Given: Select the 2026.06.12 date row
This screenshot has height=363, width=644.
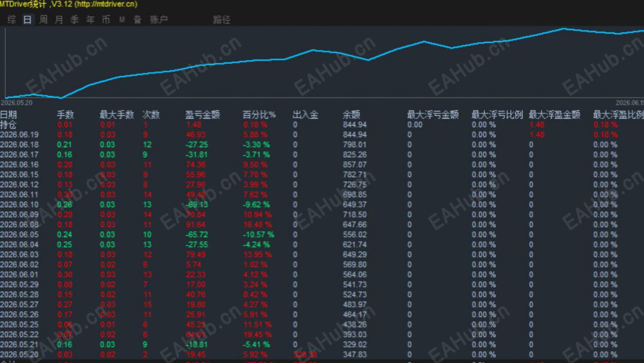Looking at the screenshot, I should [x=19, y=185].
